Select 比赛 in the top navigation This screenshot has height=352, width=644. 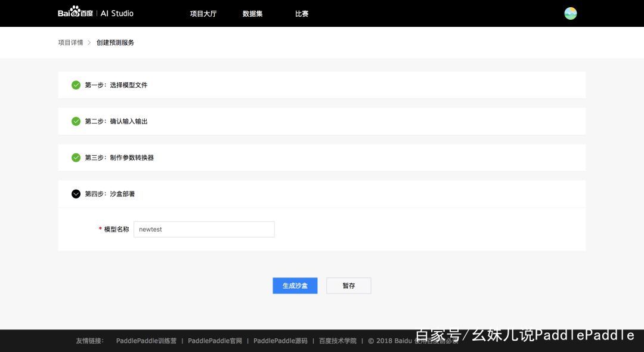pos(302,14)
